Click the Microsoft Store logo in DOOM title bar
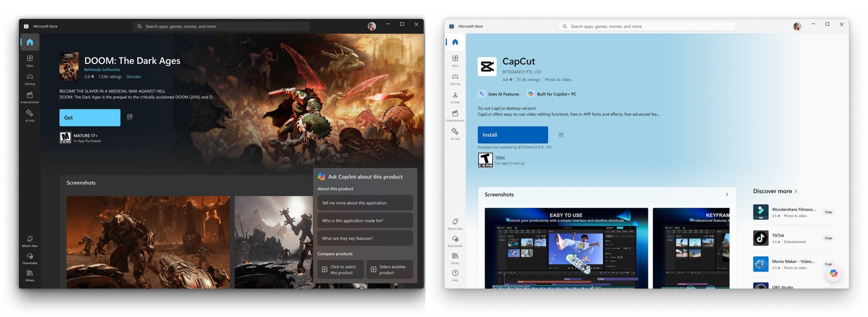This screenshot has height=317, width=868. 26,26
